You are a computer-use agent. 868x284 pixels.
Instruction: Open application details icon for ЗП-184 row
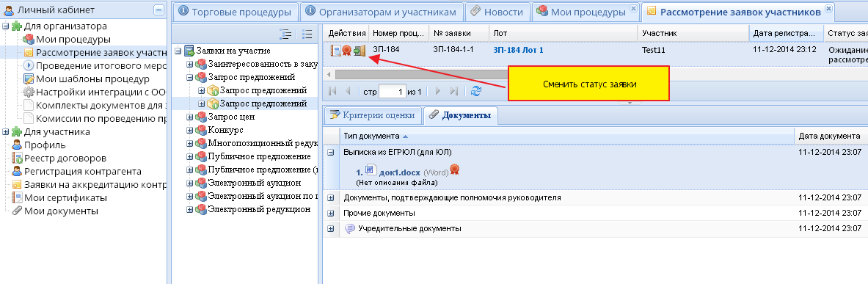pos(335,51)
